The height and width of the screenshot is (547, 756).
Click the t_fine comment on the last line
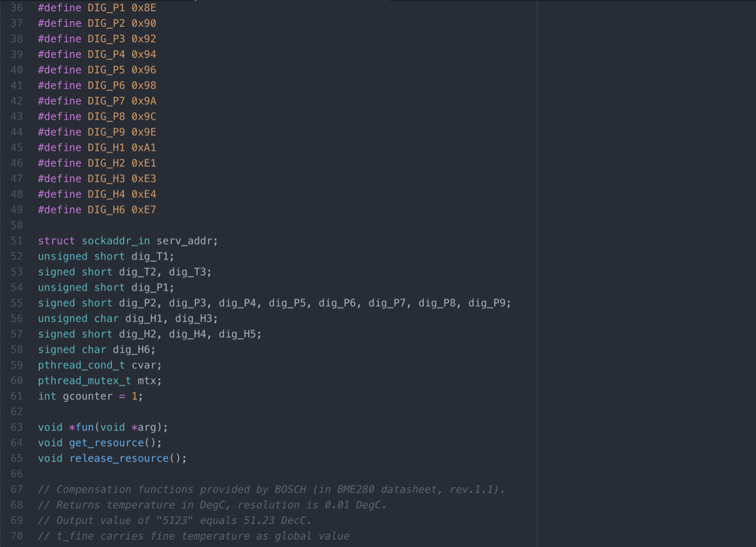pos(194,536)
